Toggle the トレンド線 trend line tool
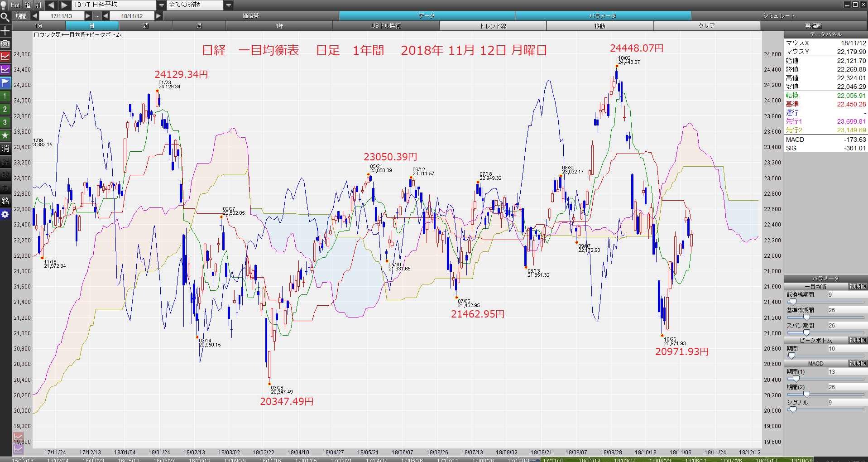The width and height of the screenshot is (868, 462). tap(493, 26)
